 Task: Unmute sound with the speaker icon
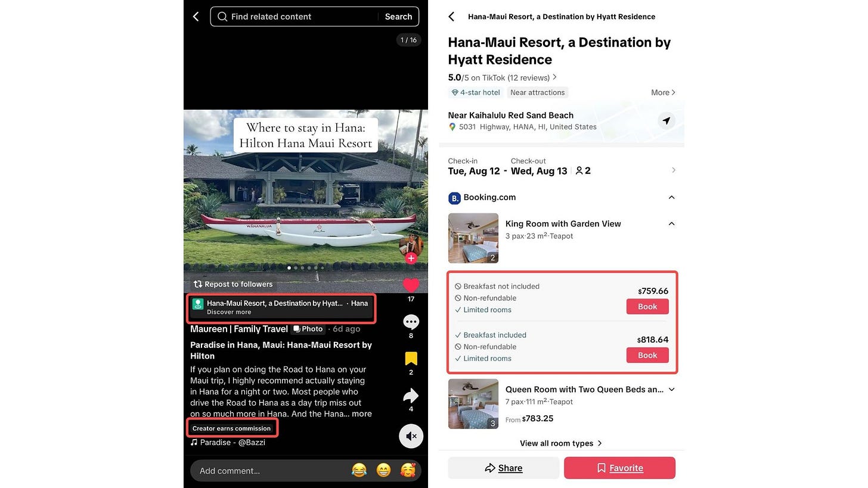click(411, 436)
